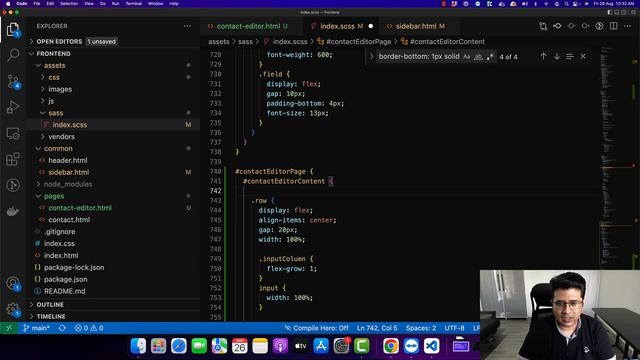
Task: Click Spaces: 2 indentation setting
Action: [x=421, y=328]
